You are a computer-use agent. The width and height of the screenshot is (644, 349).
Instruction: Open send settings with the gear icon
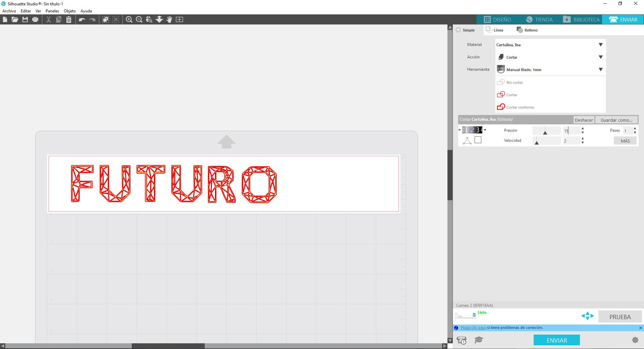pos(635,340)
